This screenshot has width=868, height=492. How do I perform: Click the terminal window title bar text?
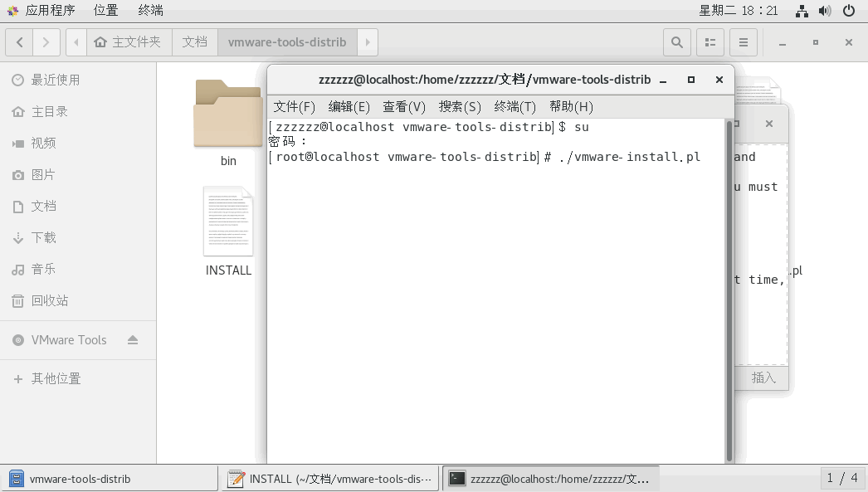pyautogui.click(x=485, y=80)
